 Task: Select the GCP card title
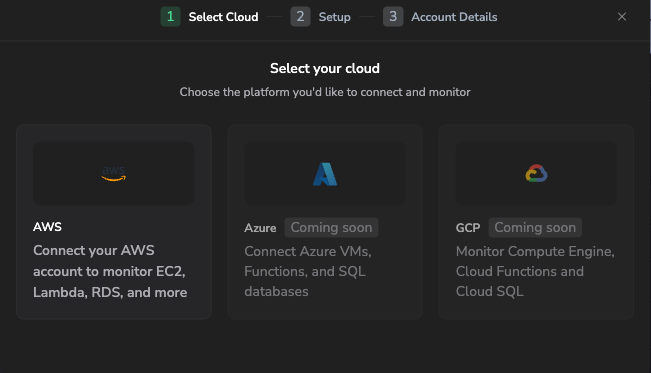click(468, 228)
